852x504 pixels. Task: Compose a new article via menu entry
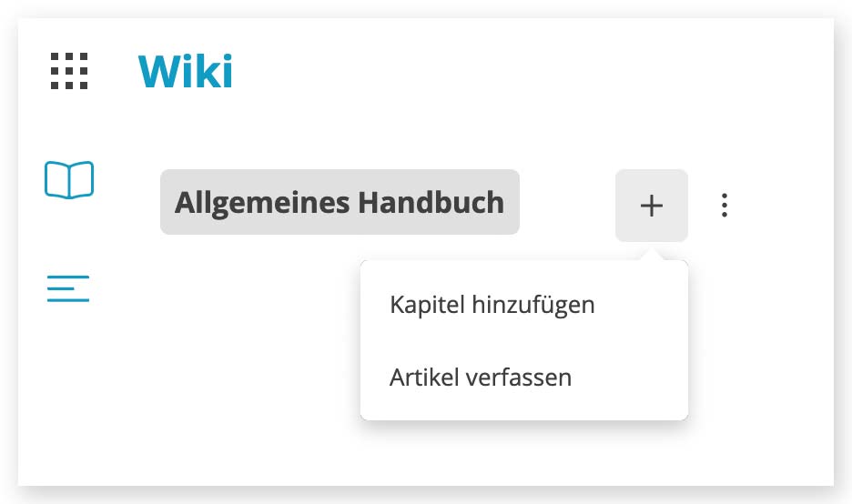(x=481, y=378)
